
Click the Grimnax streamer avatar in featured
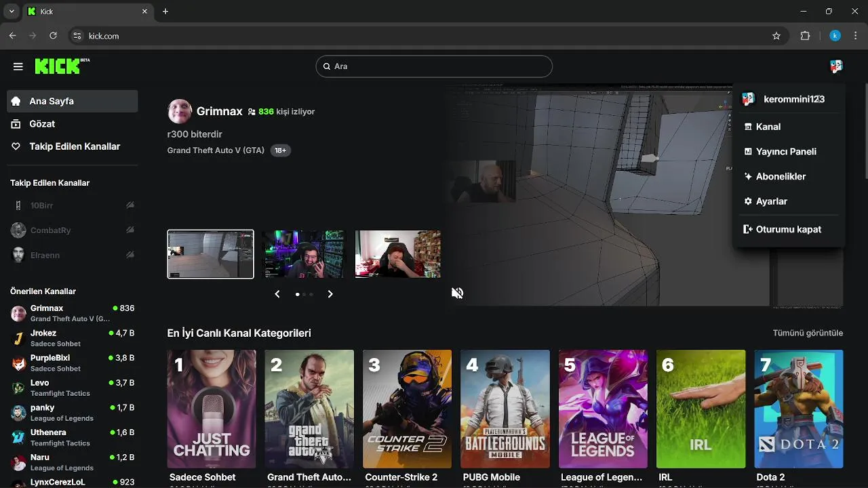[x=180, y=111]
